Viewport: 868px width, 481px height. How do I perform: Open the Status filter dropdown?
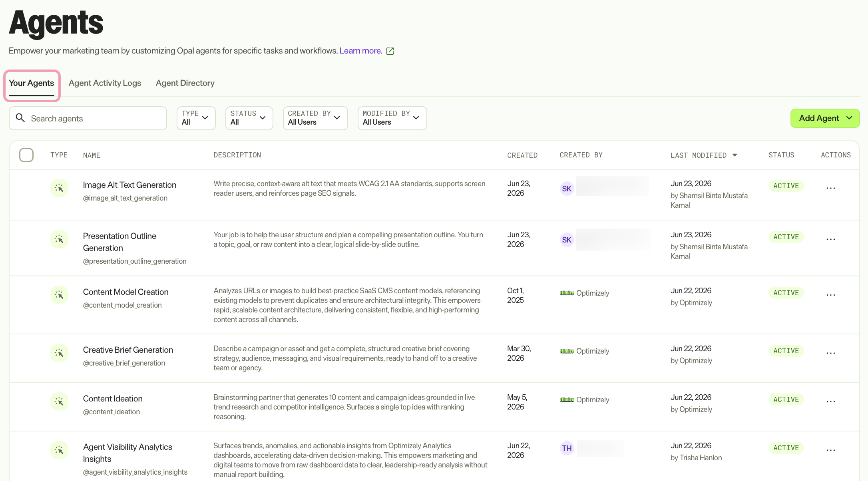click(x=249, y=118)
